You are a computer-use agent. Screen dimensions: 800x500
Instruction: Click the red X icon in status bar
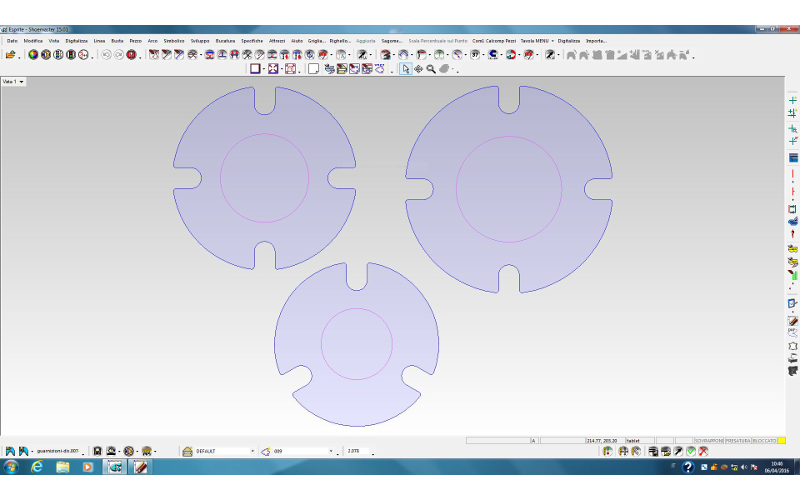tap(703, 451)
